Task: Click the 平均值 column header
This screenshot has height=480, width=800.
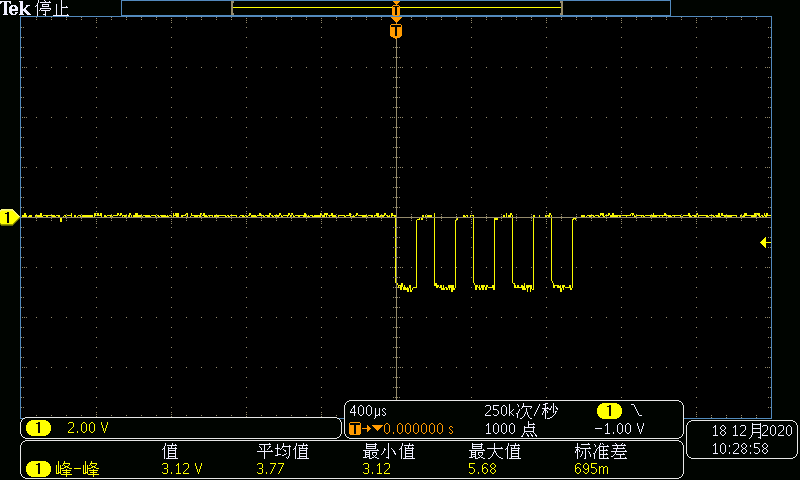Action: pyautogui.click(x=283, y=451)
